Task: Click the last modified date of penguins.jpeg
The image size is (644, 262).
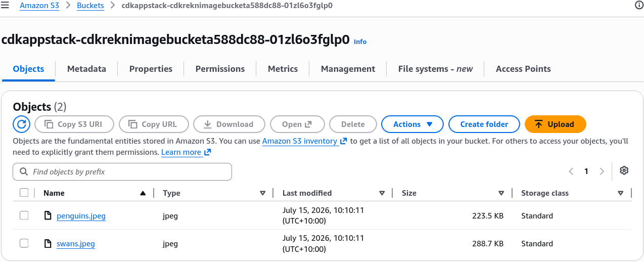Action: (323, 215)
